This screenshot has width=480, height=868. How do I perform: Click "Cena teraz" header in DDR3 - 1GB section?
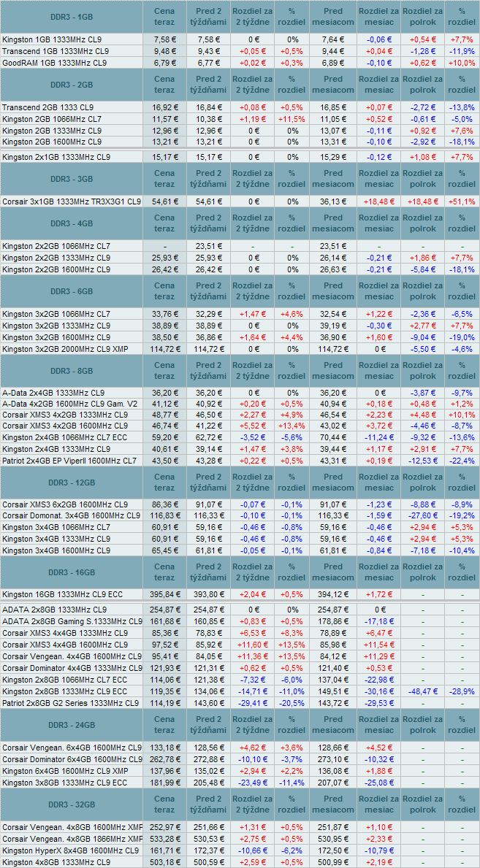[164, 17]
